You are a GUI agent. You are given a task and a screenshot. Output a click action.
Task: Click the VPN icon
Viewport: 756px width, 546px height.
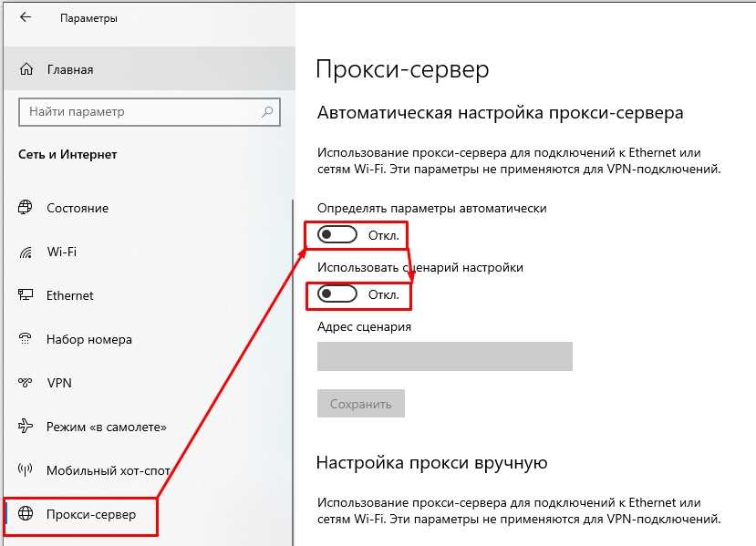(25, 382)
